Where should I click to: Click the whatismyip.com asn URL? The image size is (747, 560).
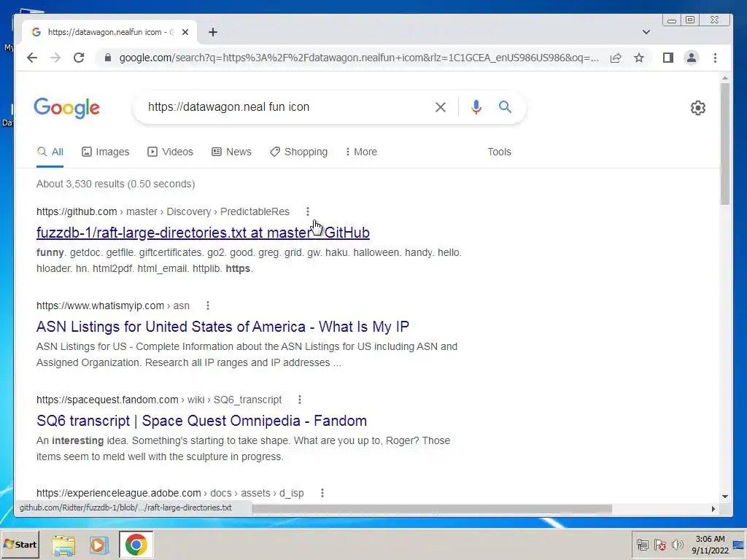tap(113, 306)
